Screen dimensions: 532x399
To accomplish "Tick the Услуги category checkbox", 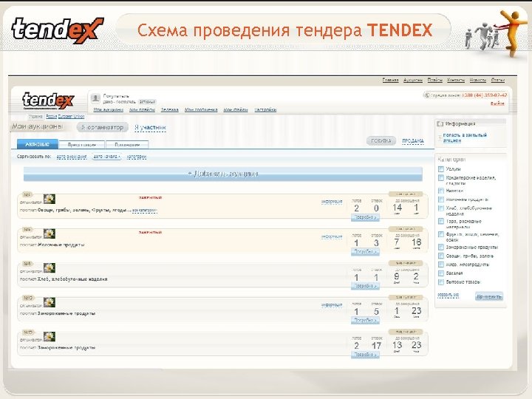I will (x=441, y=169).
